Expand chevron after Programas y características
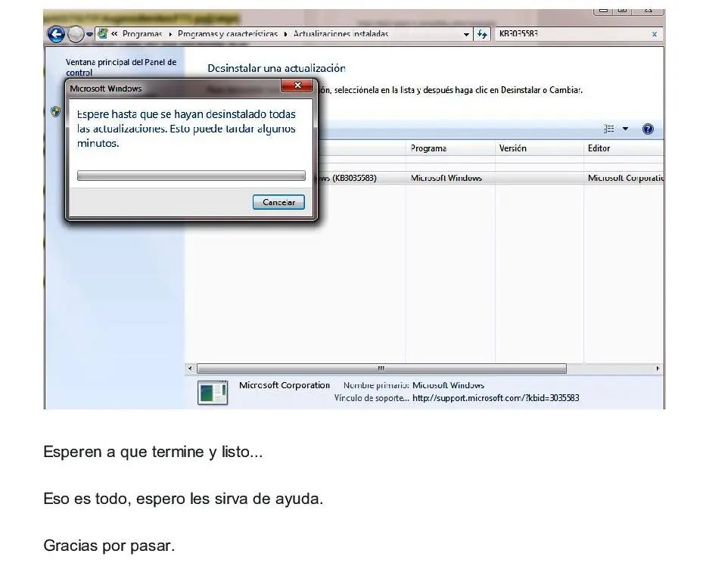706x588 pixels. [x=285, y=34]
